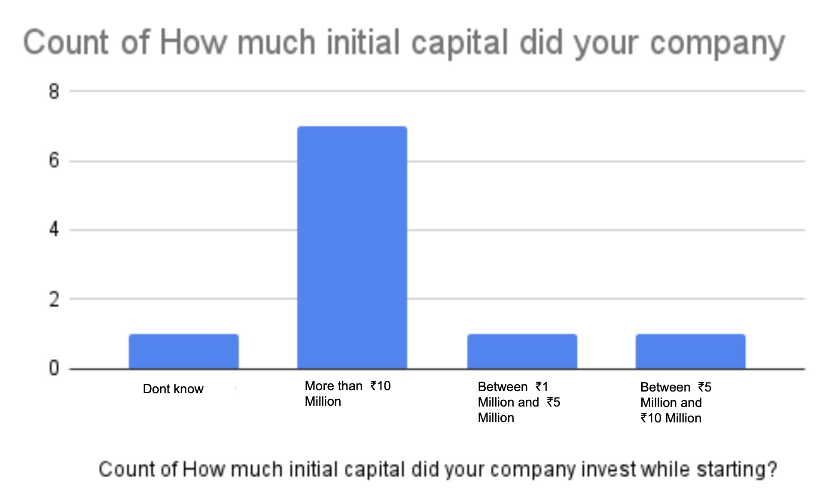This screenshot has height=504, width=826.
Task: Click the y-axis value 4
Action: (x=54, y=230)
